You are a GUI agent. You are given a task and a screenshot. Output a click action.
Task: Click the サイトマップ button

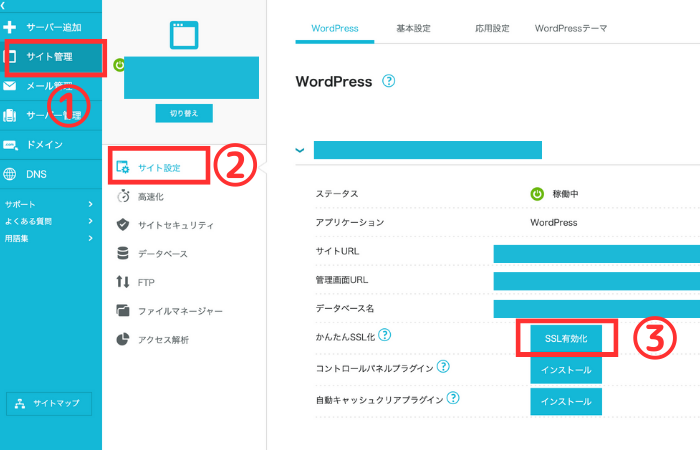pos(49,404)
